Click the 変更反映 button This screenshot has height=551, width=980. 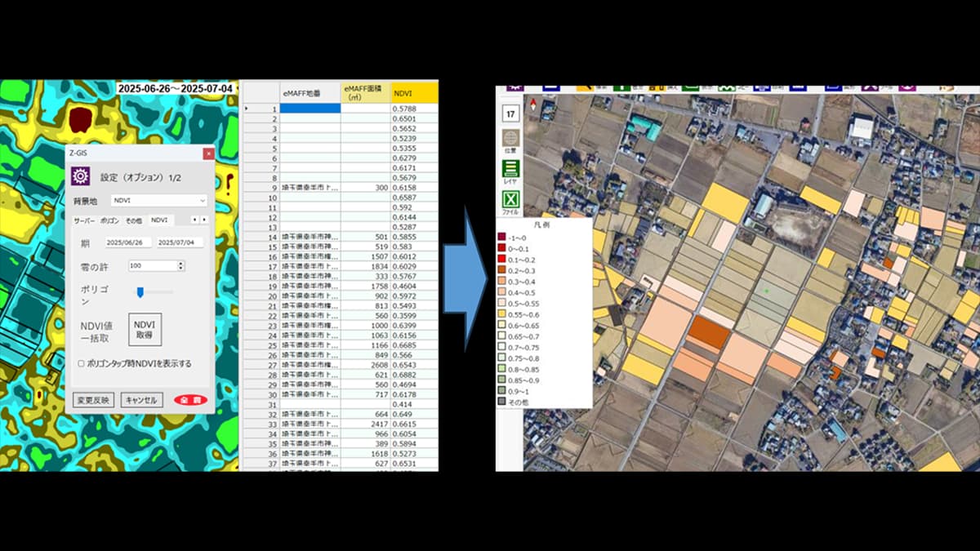pos(92,400)
